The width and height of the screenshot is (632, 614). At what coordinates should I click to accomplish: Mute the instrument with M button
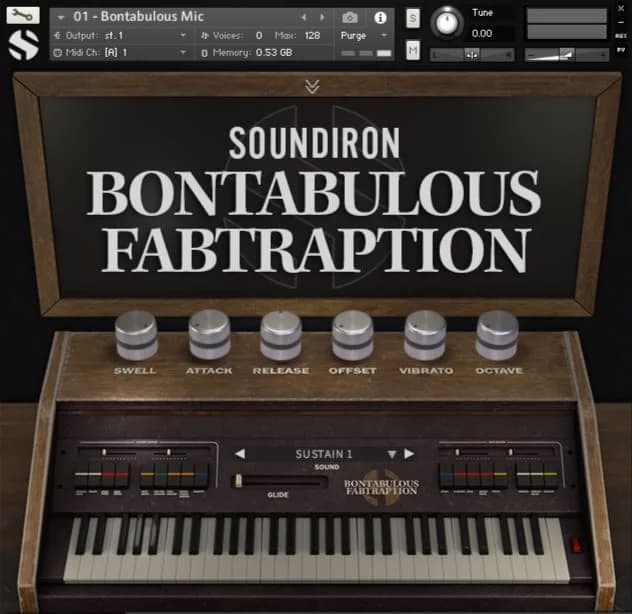tap(412, 50)
